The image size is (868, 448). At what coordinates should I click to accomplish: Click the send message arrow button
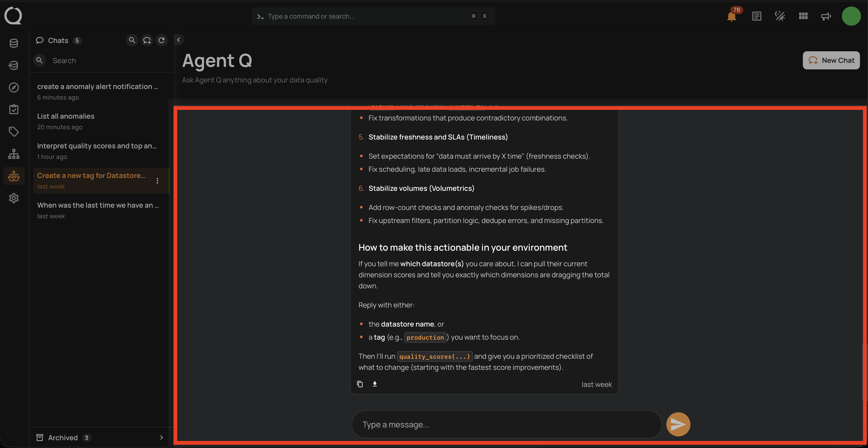pos(678,424)
